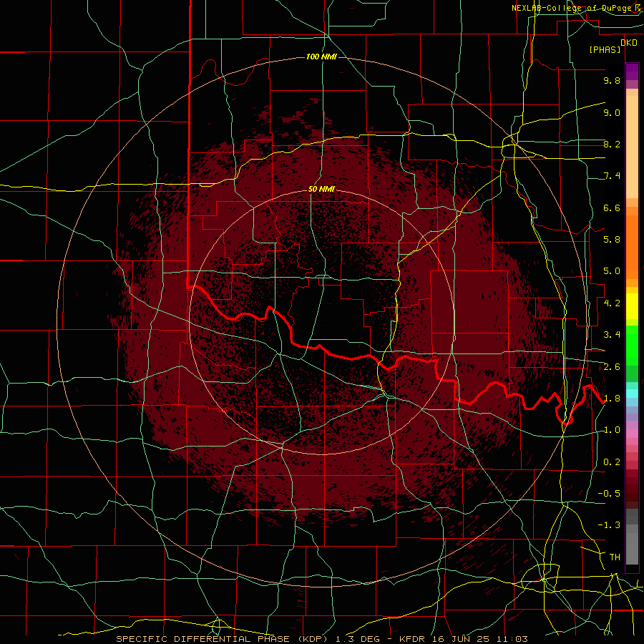Click the 7.4 legend value
The width and height of the screenshot is (644, 644).
pos(612,176)
